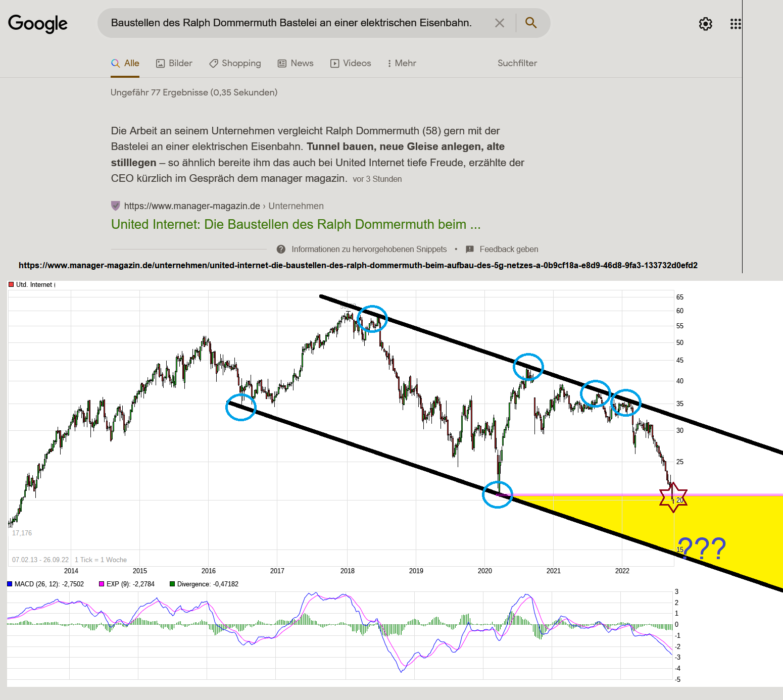Open Google settings gear
Image resolution: width=783 pixels, height=700 pixels.
tap(706, 24)
